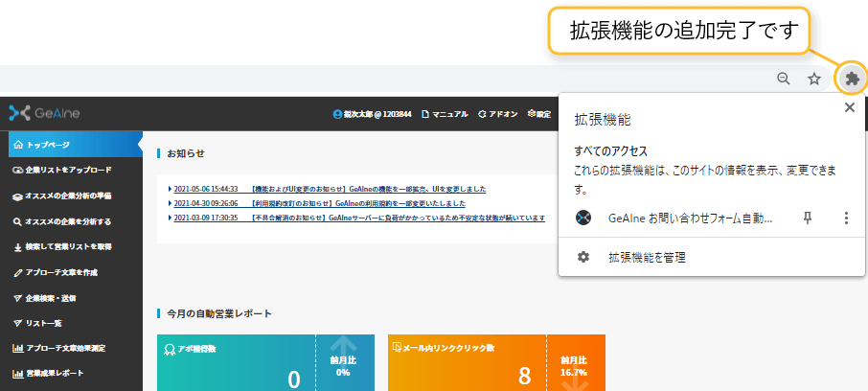Screen dimensions: 868x391
Task: Open the 2021-05-06 機能およびUI変更のお知らせ notice
Action: tap(330, 189)
